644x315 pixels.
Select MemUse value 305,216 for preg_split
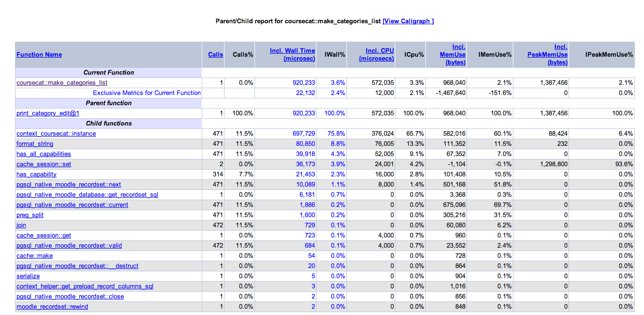[x=453, y=215]
